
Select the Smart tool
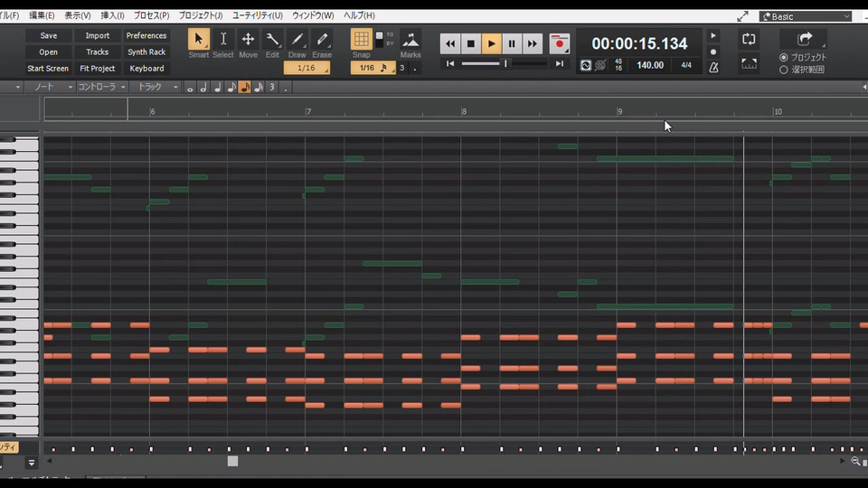pos(198,40)
